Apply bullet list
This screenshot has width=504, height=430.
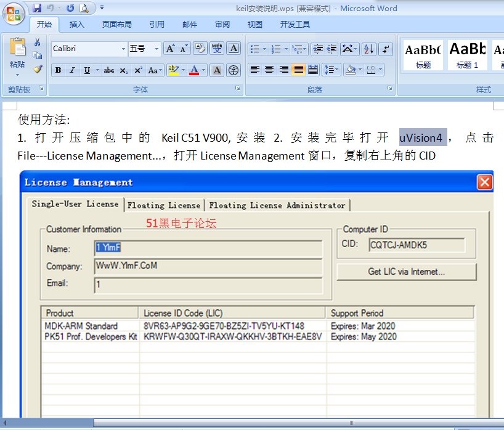(x=255, y=49)
